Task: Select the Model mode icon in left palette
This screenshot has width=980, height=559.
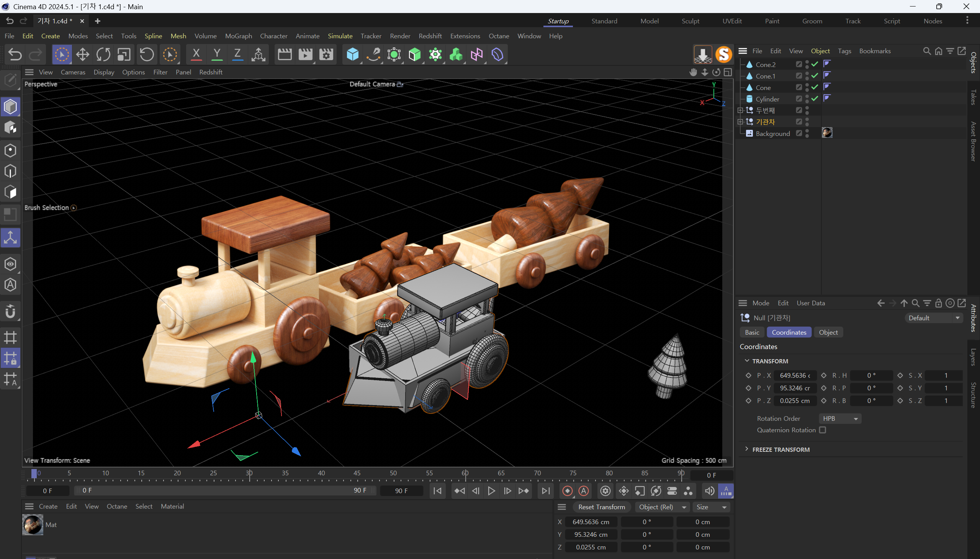Action: coord(10,107)
